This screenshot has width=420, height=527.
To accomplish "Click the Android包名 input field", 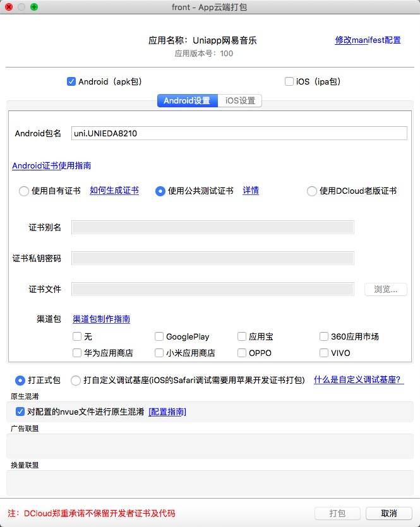I will [239, 133].
